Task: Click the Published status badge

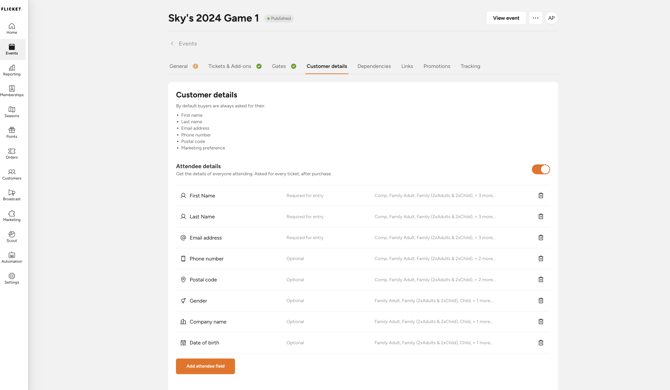Action: click(279, 18)
